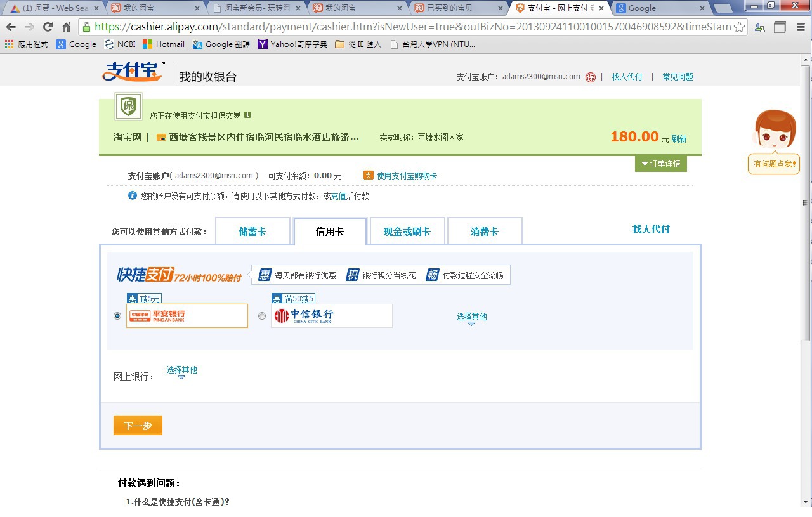Switch to the 消费卡 tab
Viewport: 812px width, 517px height.
[485, 231]
